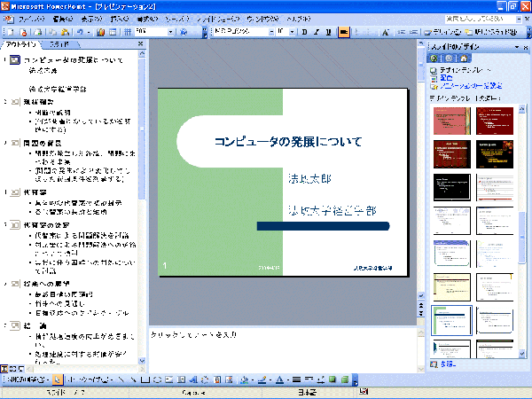Click the notes pane text area
The height and width of the screenshot is (399, 532).
282,349
